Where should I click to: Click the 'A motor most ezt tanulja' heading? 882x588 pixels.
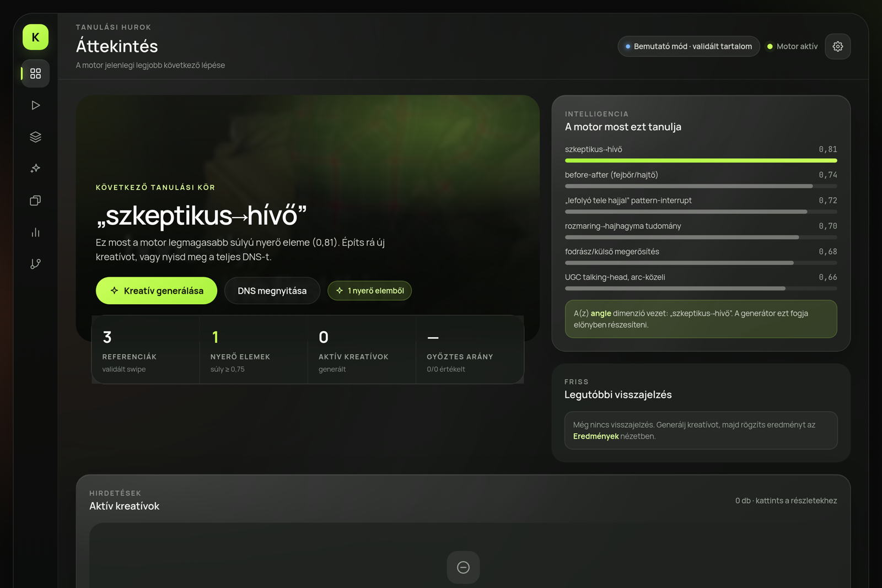(x=623, y=127)
